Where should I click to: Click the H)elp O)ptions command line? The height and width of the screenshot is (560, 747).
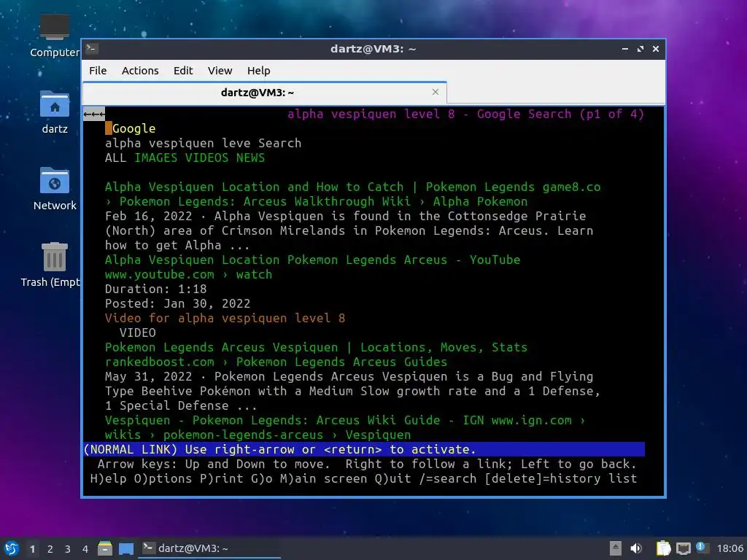[x=363, y=478]
